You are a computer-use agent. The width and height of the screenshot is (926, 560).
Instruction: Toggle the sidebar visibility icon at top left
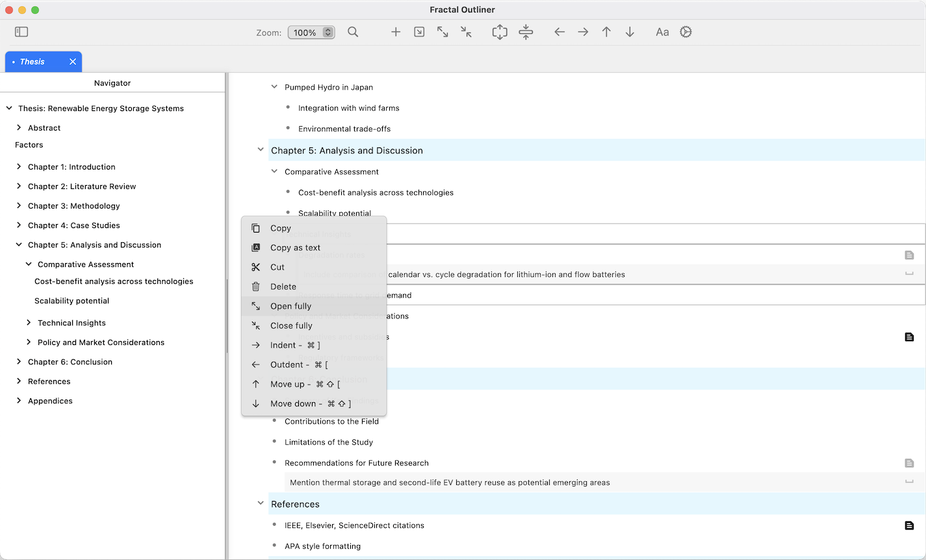click(x=21, y=31)
